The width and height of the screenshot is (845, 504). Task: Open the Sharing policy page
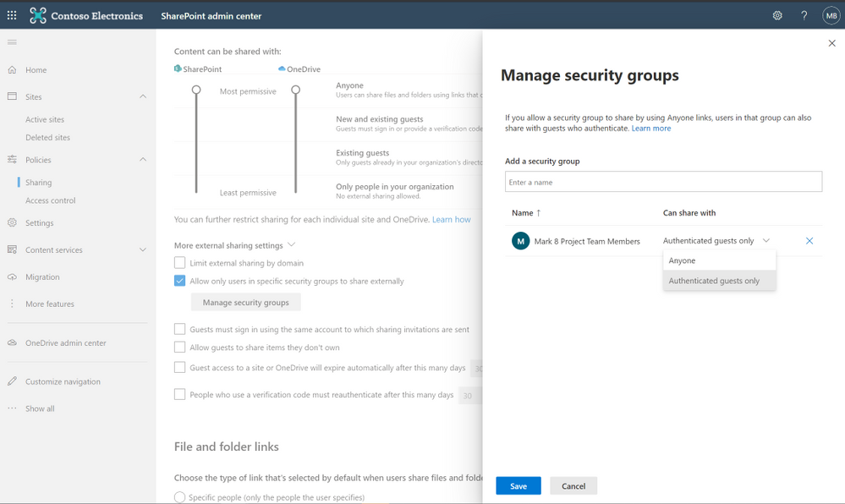coord(38,182)
